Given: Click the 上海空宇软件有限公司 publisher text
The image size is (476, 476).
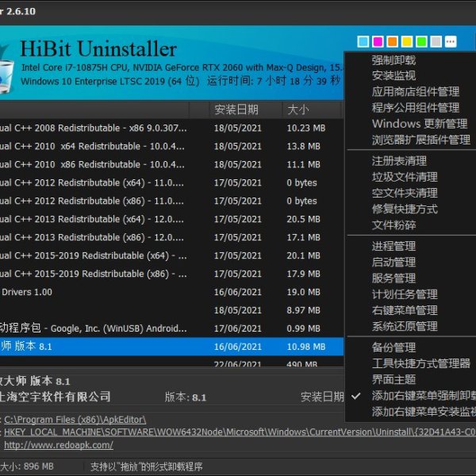Looking at the screenshot, I should pyautogui.click(x=55, y=397).
